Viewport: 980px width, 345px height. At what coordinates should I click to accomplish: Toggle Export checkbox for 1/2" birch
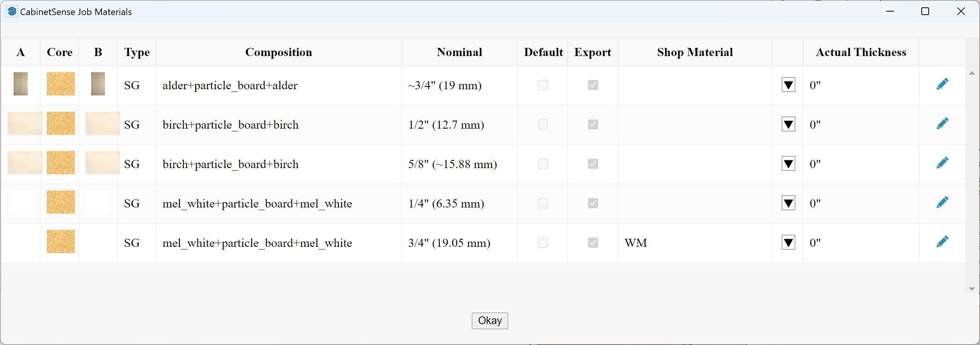593,124
